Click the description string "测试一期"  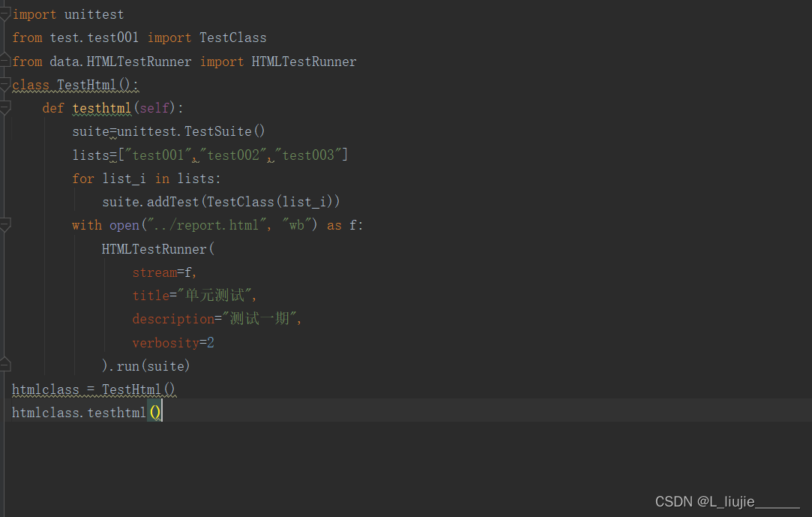click(x=259, y=319)
